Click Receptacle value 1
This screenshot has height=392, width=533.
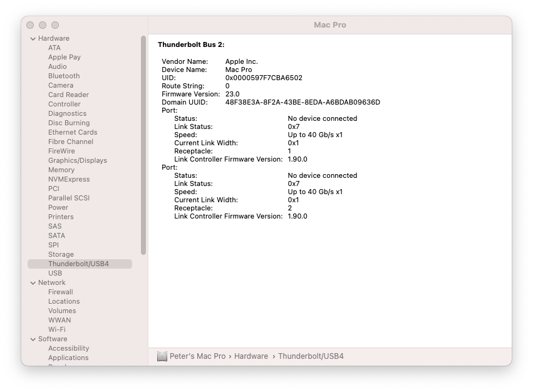click(289, 152)
